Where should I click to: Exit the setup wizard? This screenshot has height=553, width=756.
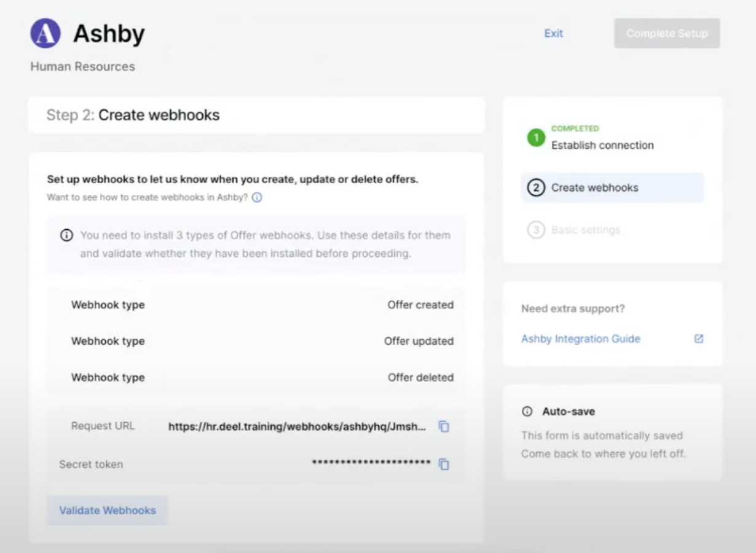pos(554,33)
